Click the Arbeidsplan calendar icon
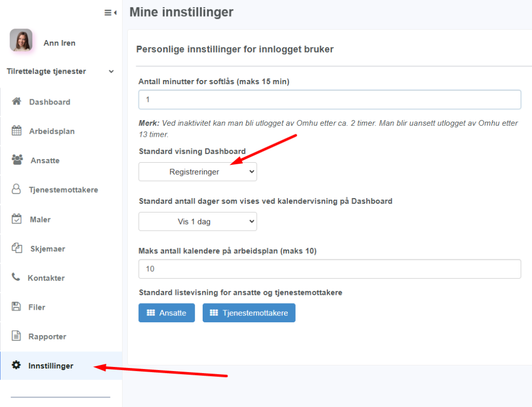The height and width of the screenshot is (407, 532). pyautogui.click(x=17, y=131)
